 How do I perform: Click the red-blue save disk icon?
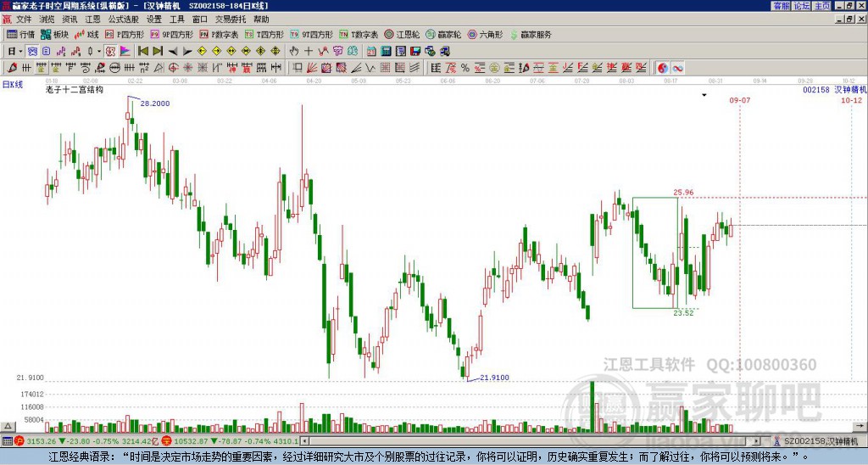tap(415, 52)
